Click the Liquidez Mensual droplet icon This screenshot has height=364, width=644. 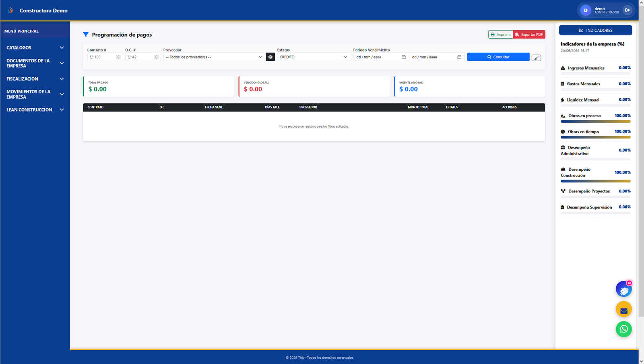coord(562,100)
